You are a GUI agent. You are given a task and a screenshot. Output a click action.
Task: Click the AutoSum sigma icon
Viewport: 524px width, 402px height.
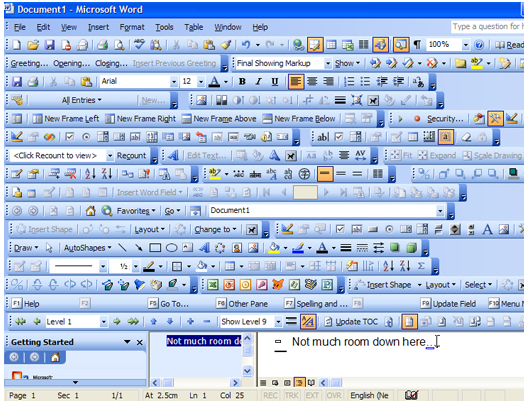pos(421,266)
